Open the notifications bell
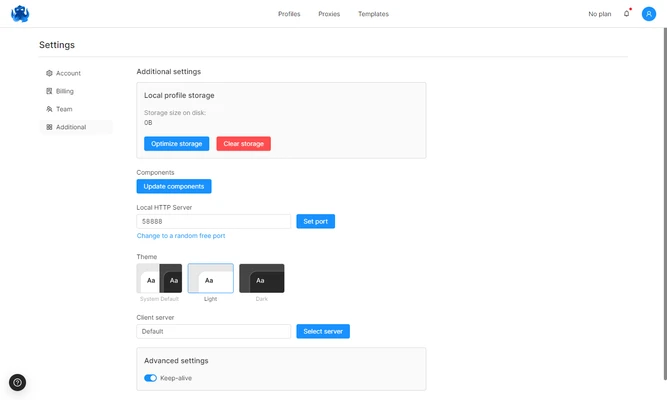This screenshot has width=667, height=400. 626,14
